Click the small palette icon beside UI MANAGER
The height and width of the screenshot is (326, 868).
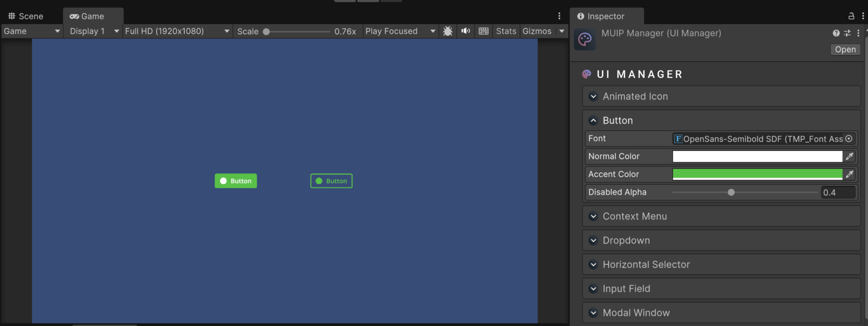point(587,74)
